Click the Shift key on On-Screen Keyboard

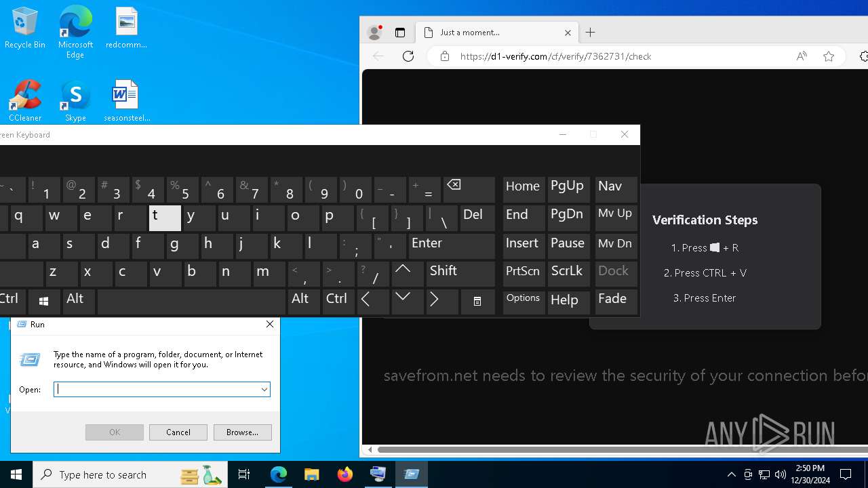point(460,273)
